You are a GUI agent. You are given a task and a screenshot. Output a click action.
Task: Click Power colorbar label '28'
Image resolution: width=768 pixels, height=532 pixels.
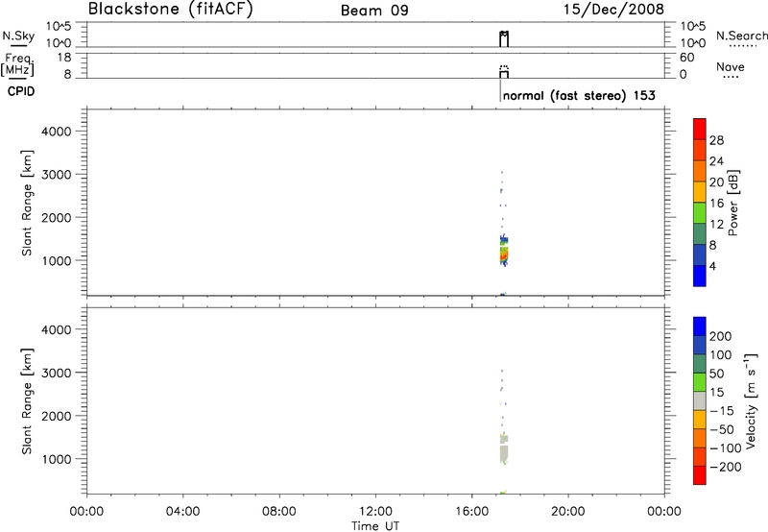716,140
